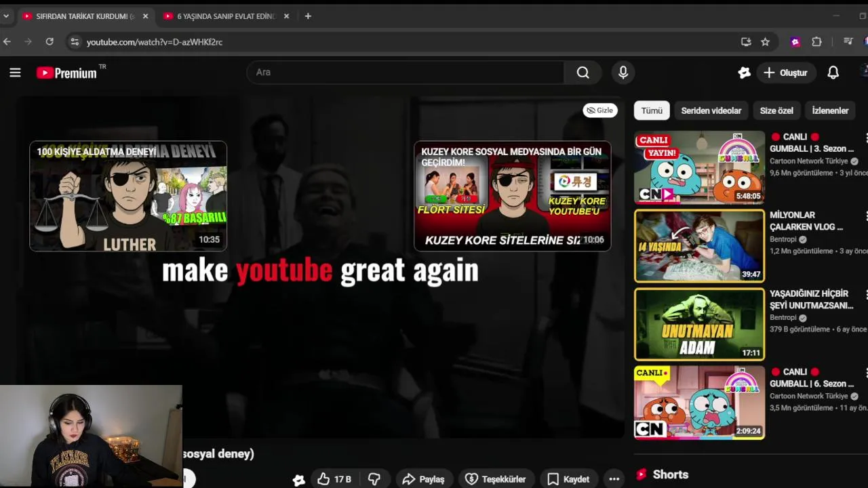The height and width of the screenshot is (488, 868).
Task: Open Gumball 3. Sezon live thumbnail
Action: coord(699,167)
